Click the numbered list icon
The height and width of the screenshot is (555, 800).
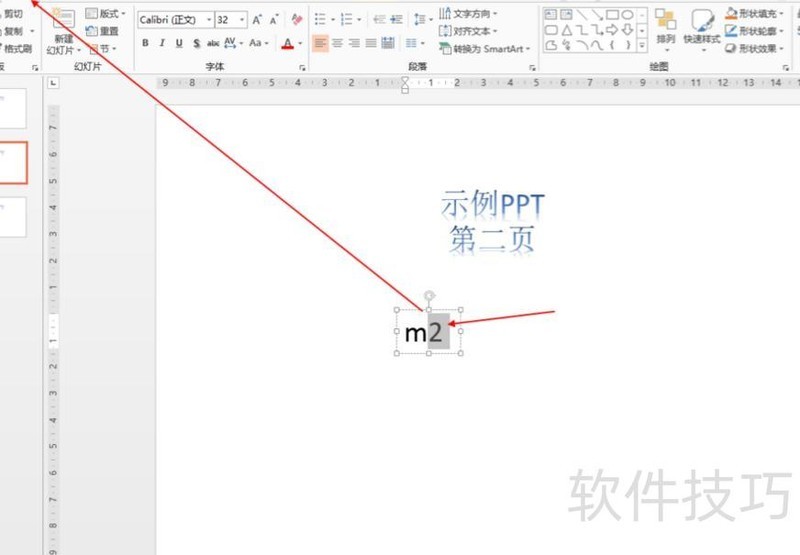pos(346,20)
